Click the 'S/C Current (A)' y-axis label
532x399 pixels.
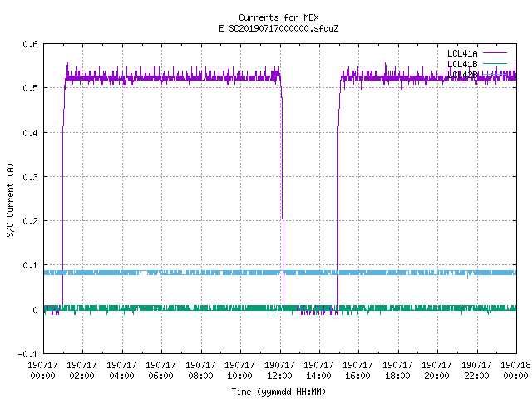coord(11,199)
